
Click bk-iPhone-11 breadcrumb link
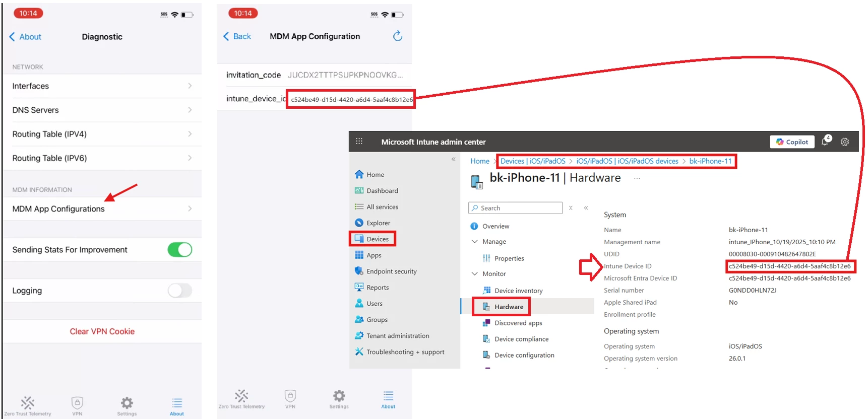[710, 161]
